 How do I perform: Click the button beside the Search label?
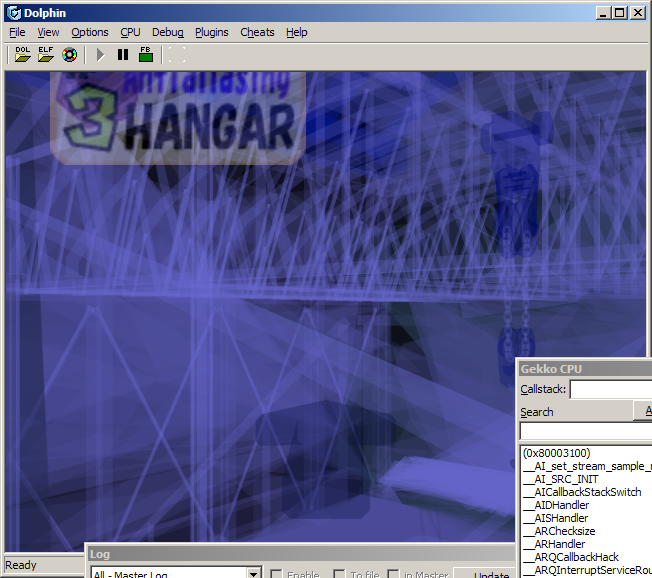point(643,411)
